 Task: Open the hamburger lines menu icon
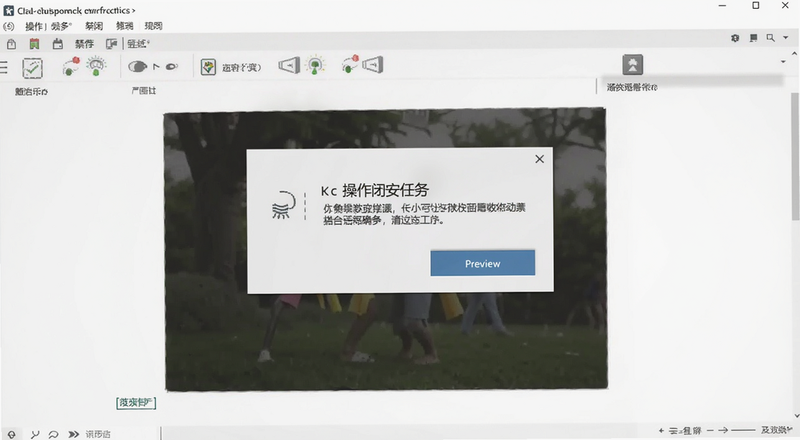(x=4, y=67)
